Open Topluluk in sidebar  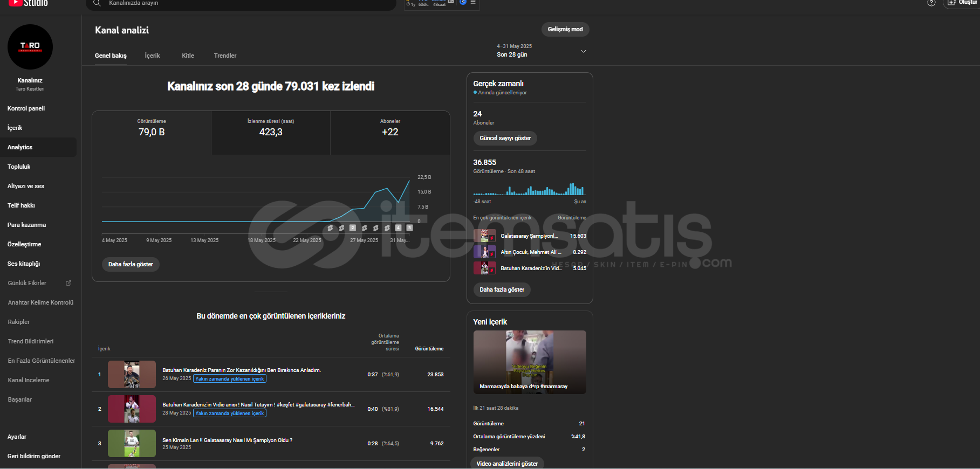[38, 167]
